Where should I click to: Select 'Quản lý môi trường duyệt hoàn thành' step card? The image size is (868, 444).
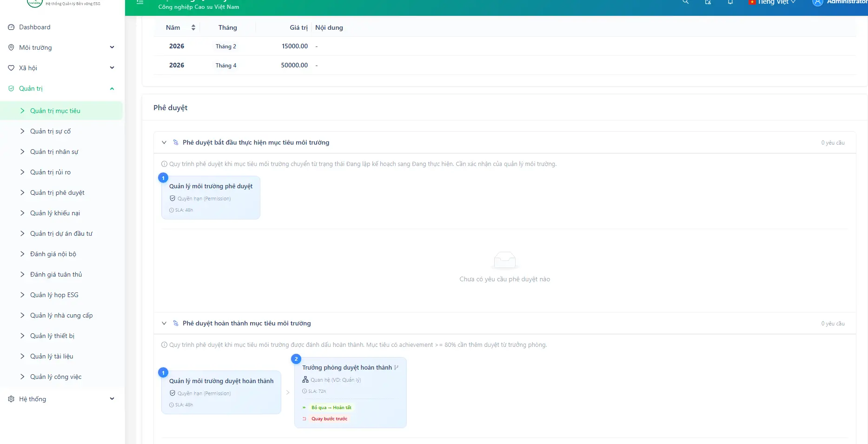click(x=221, y=392)
